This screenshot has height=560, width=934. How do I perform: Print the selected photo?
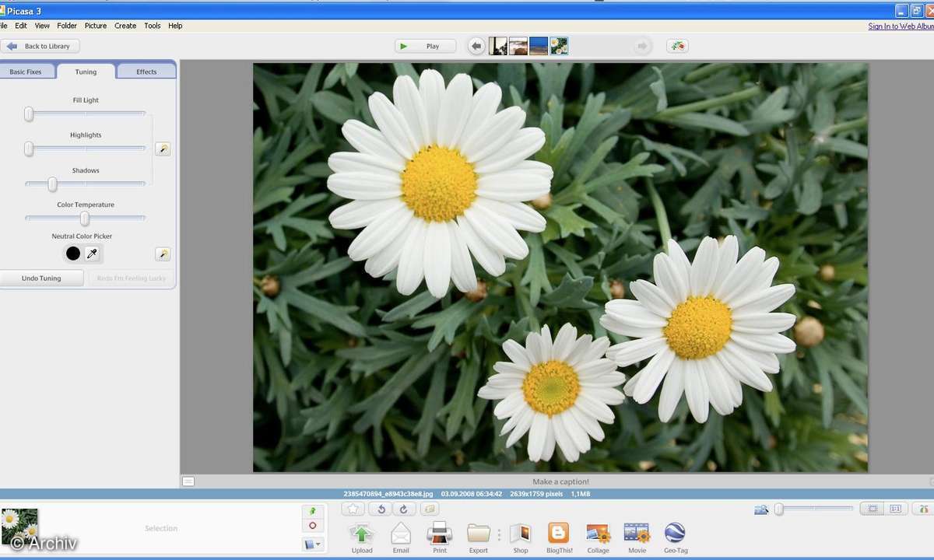coord(440,537)
